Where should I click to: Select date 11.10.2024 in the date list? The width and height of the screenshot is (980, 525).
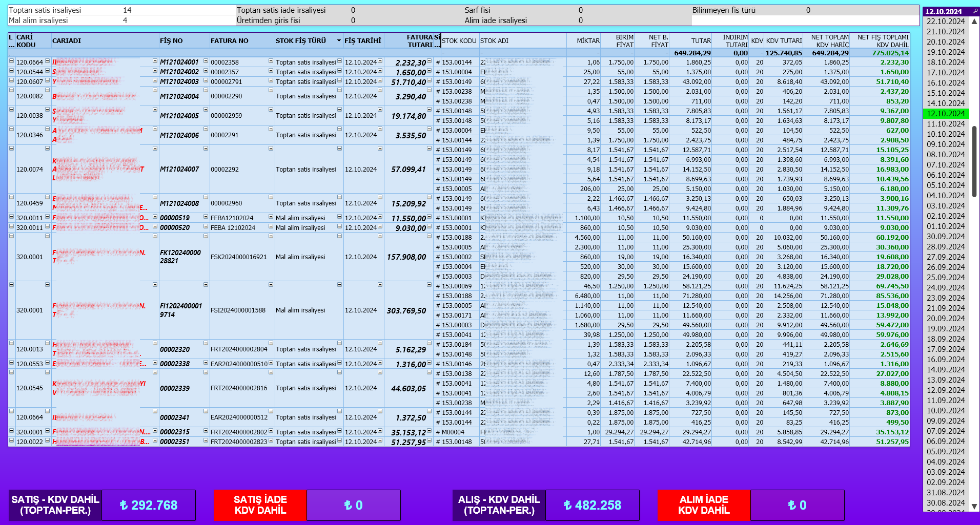[x=946, y=124]
